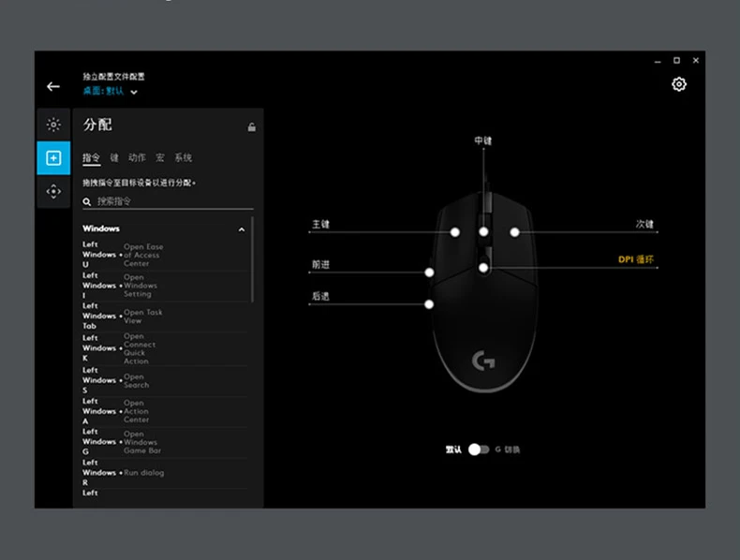Viewport: 740px width, 560px height.
Task: Minimize the G HUB window
Action: tap(658, 61)
